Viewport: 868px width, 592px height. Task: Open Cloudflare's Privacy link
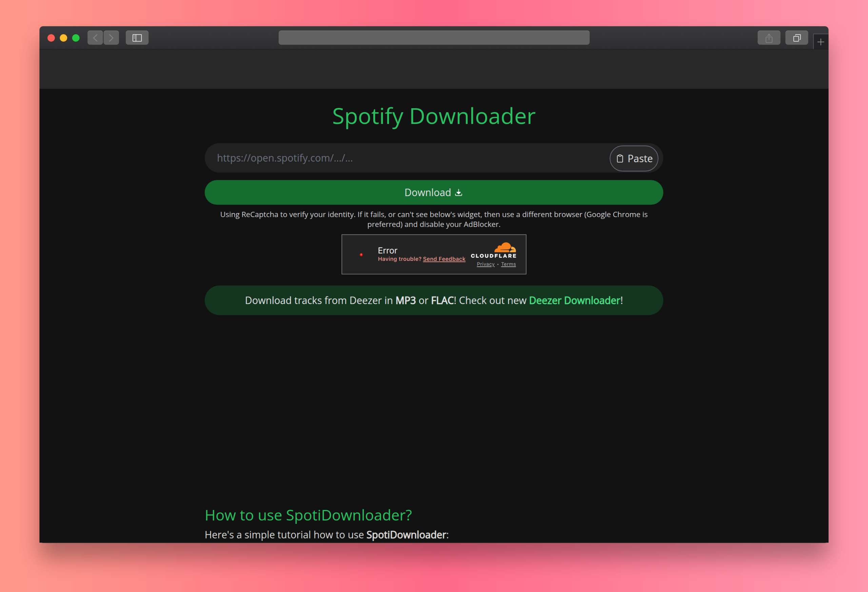click(x=486, y=264)
